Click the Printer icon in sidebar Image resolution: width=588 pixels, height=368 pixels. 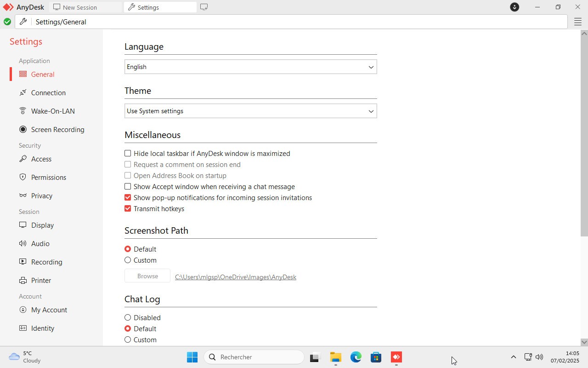[23, 280]
